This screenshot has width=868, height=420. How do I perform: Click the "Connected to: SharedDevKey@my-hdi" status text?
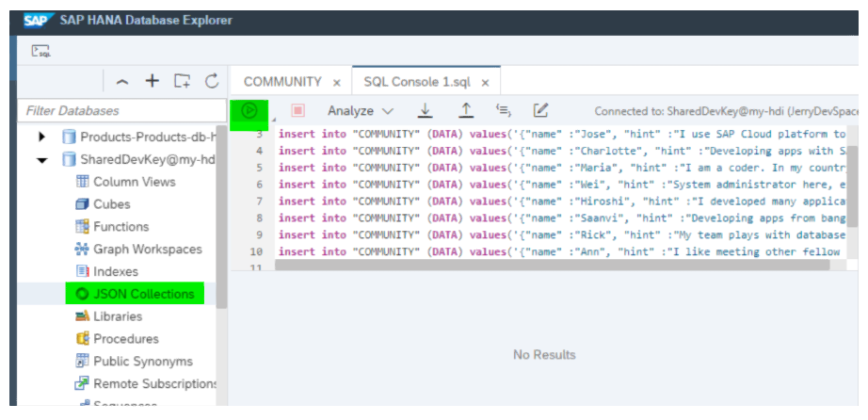[726, 111]
